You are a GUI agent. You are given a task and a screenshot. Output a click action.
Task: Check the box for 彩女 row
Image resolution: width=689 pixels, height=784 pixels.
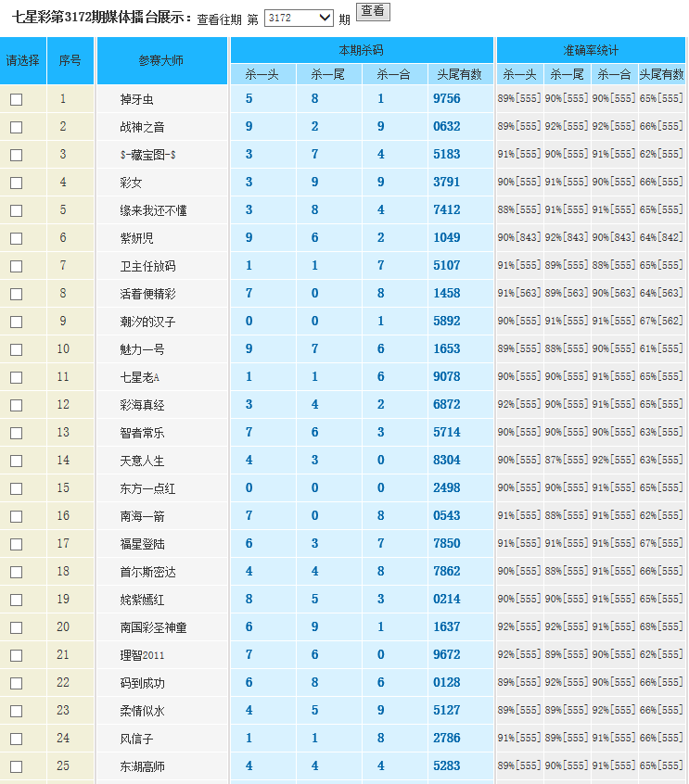tap(16, 183)
